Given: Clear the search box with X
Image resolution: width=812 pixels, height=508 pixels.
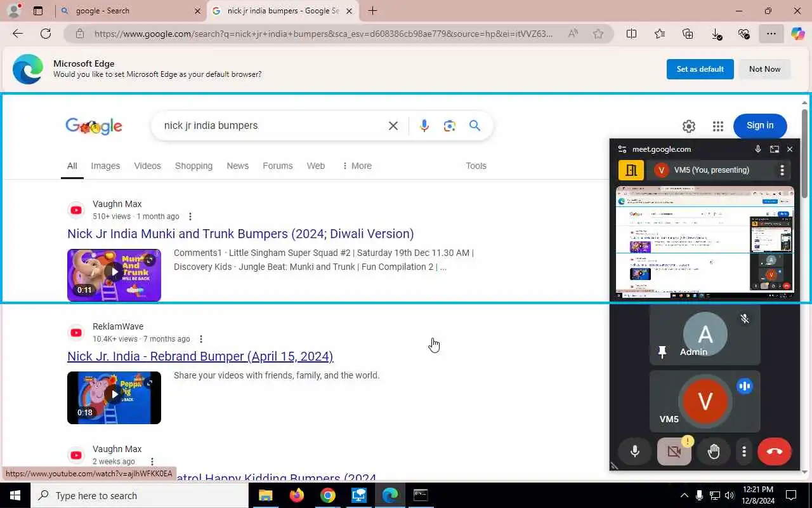Looking at the screenshot, I should coord(393,126).
